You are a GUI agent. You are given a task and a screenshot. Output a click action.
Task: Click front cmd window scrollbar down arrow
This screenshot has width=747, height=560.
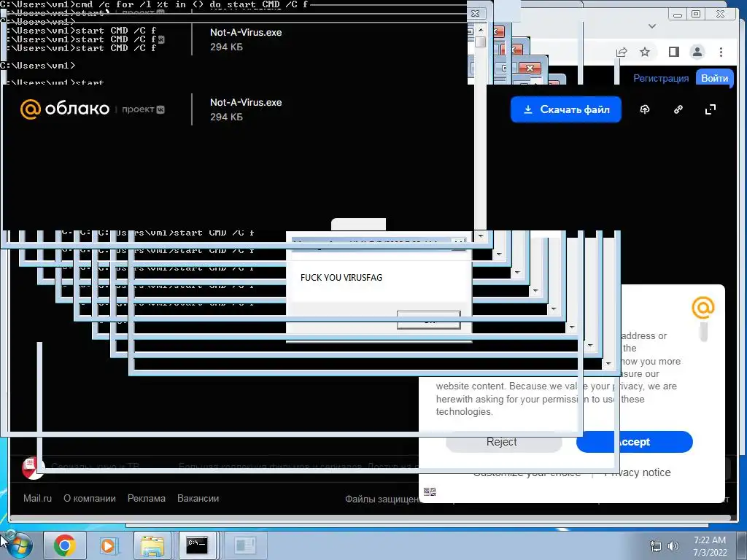tap(481, 236)
